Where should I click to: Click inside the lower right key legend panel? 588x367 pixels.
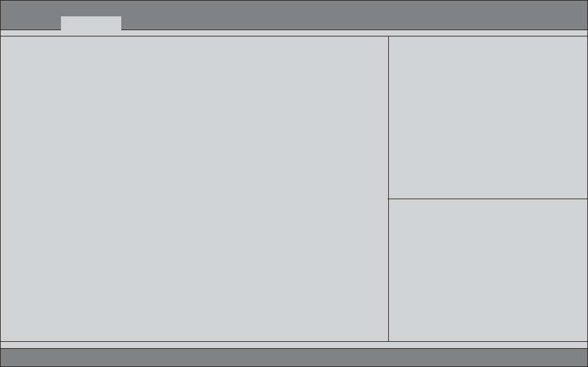488,270
